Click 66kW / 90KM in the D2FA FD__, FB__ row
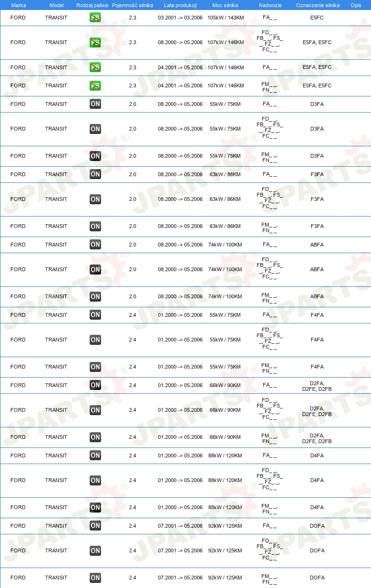This screenshot has width=371, height=588. [x=225, y=410]
